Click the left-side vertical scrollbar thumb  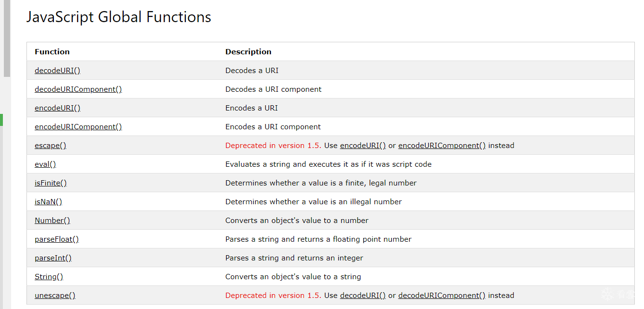[x=7, y=38]
